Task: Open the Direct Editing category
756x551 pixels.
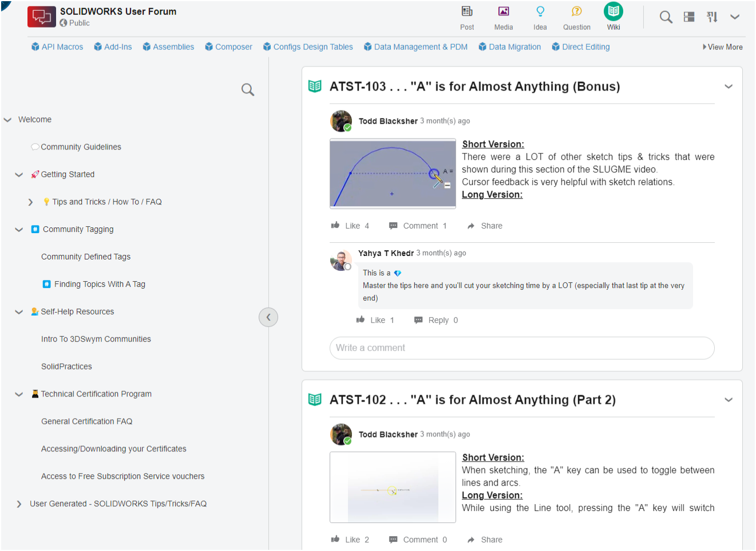Action: coord(581,47)
